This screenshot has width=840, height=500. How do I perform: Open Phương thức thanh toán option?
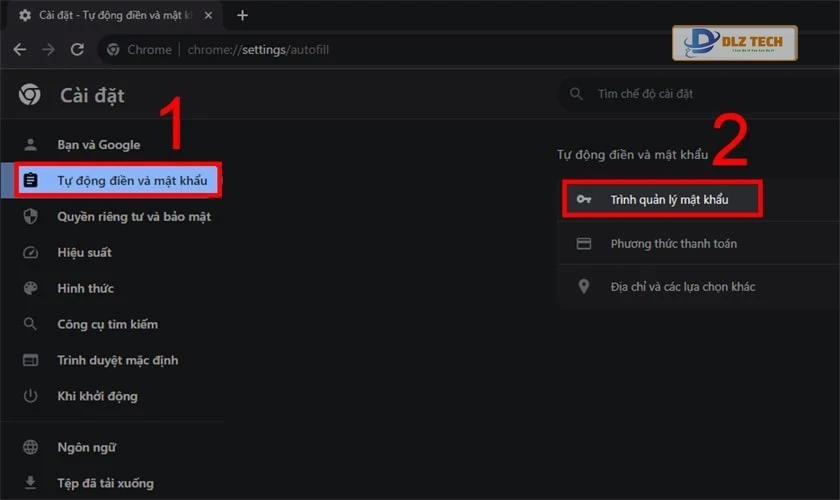tap(674, 244)
